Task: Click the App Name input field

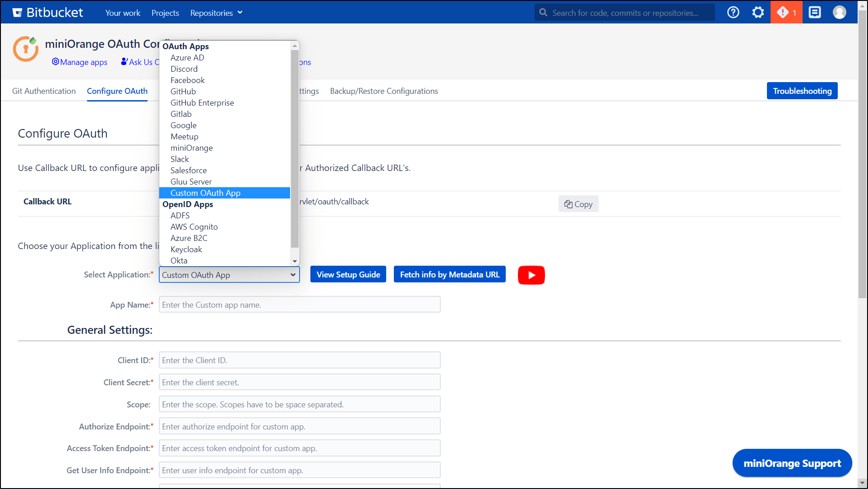Action: click(x=299, y=304)
